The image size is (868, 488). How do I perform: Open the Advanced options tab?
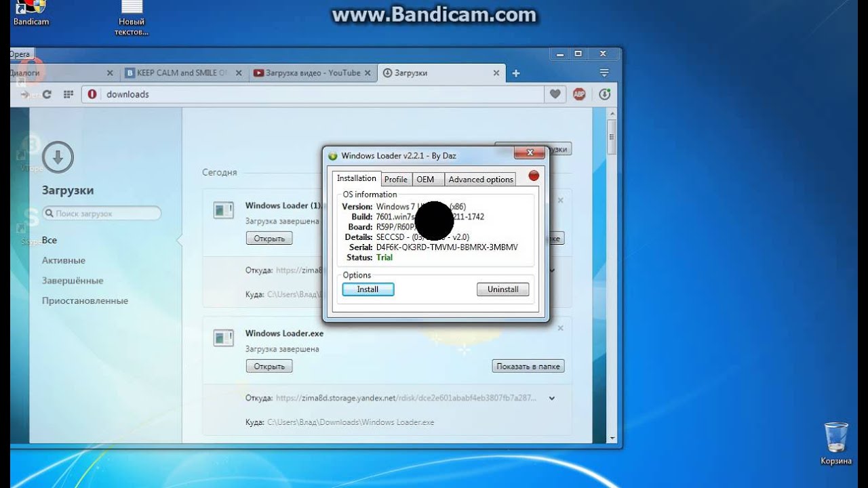[481, 179]
